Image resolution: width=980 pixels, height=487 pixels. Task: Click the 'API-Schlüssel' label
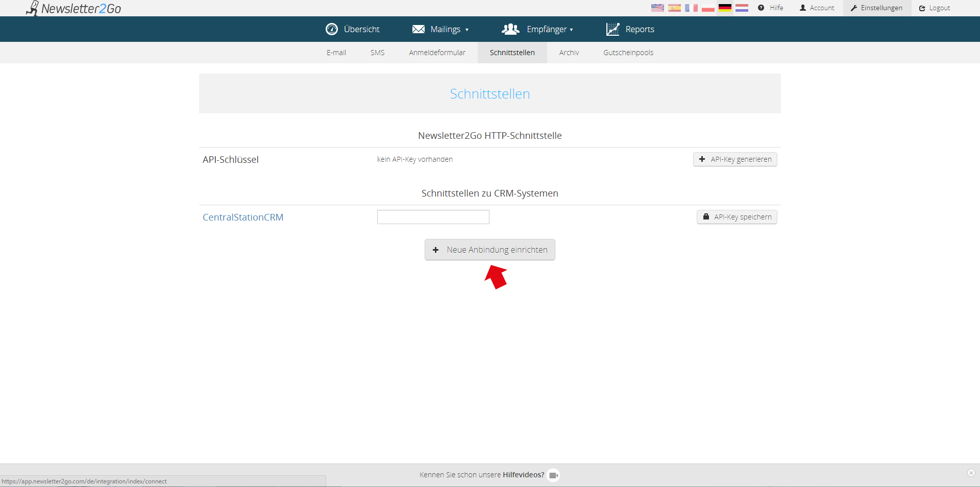tap(231, 159)
